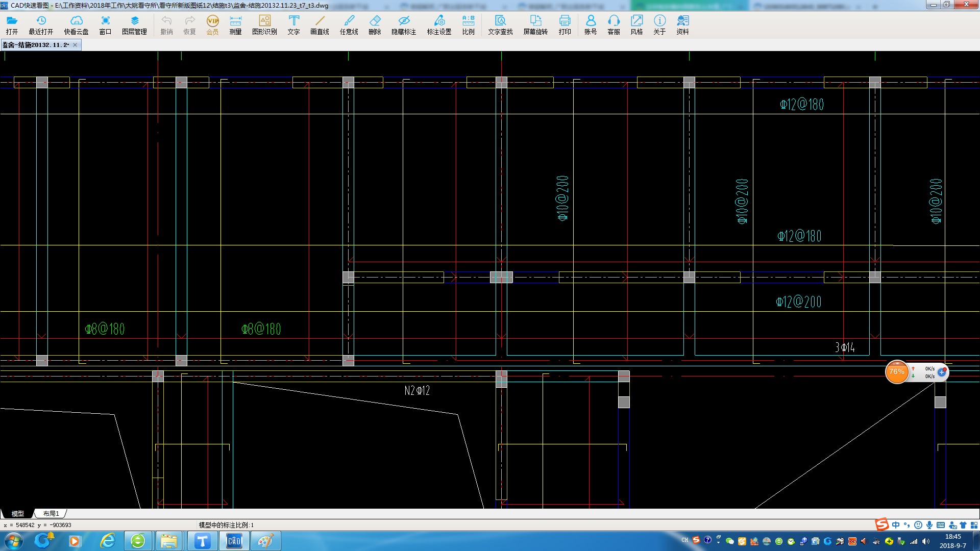Open Internet Explorer from taskbar

108,541
